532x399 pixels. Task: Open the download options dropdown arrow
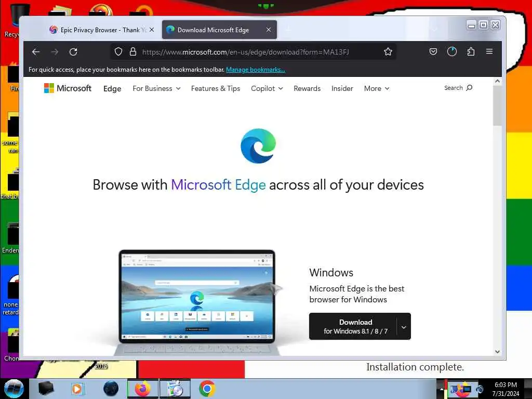(x=404, y=327)
